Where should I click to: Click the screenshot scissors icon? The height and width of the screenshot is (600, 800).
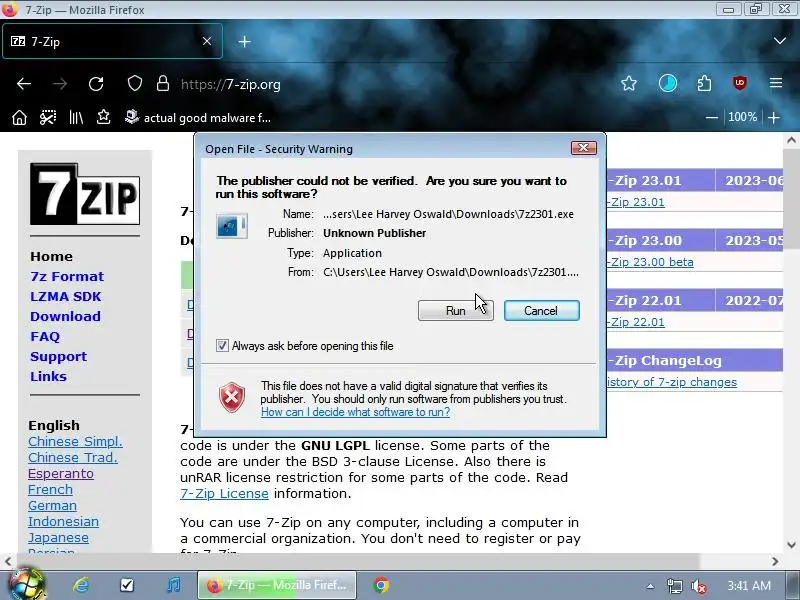[x=48, y=118]
